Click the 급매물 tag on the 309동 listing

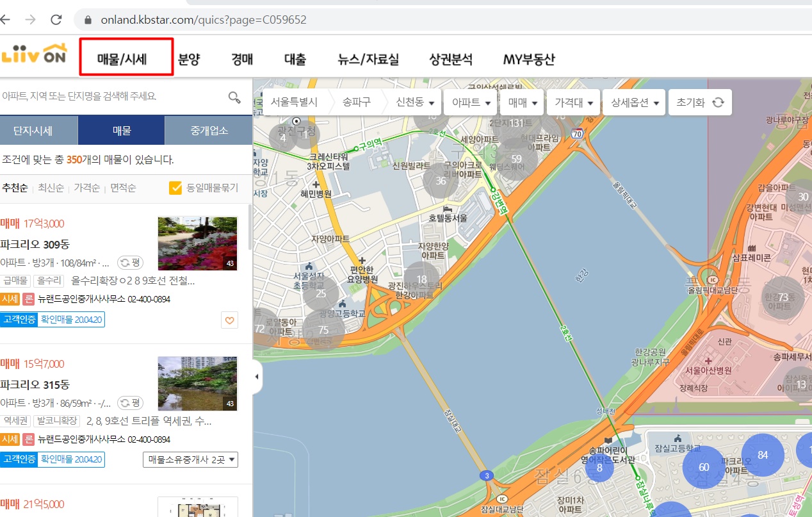pos(17,281)
